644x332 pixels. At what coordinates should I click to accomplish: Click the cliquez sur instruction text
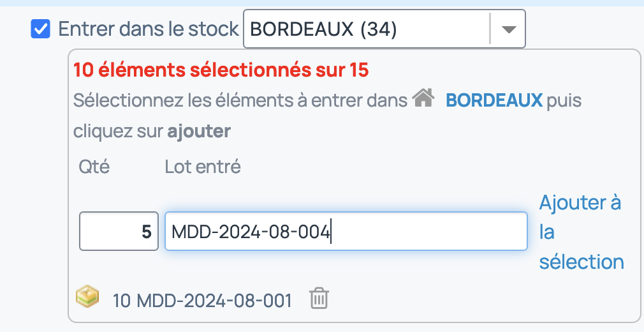pyautogui.click(x=119, y=132)
